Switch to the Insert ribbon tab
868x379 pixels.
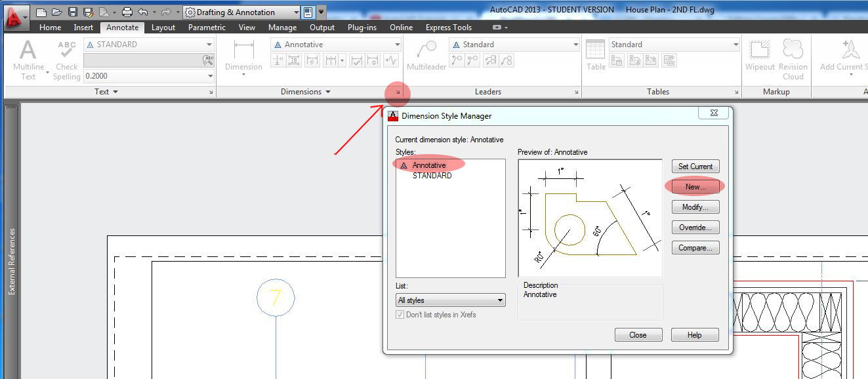point(83,28)
